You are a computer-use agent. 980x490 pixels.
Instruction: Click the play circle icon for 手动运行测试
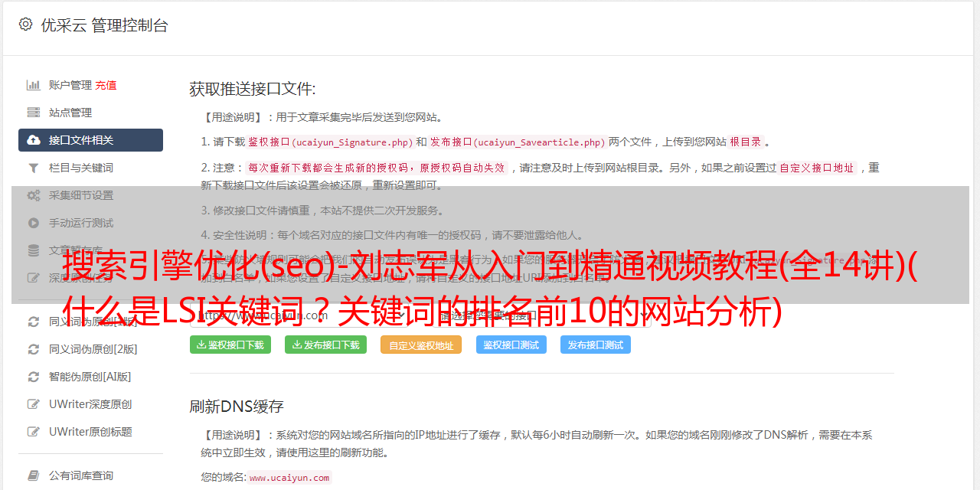(x=34, y=223)
